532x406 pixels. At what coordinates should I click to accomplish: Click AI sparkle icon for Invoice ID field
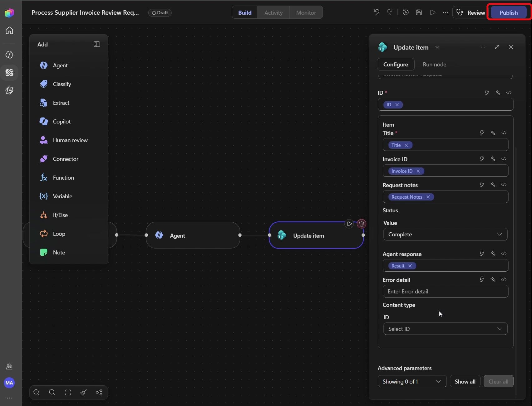(x=493, y=159)
